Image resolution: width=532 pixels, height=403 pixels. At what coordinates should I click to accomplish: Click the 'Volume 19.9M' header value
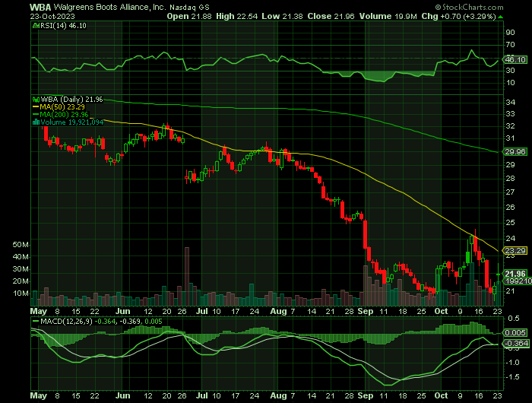pyautogui.click(x=388, y=16)
